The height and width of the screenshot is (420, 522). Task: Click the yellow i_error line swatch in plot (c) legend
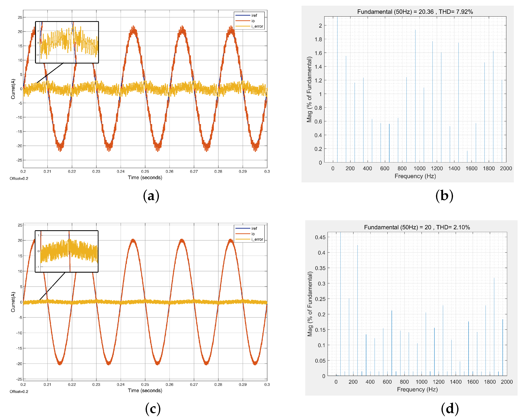point(243,239)
